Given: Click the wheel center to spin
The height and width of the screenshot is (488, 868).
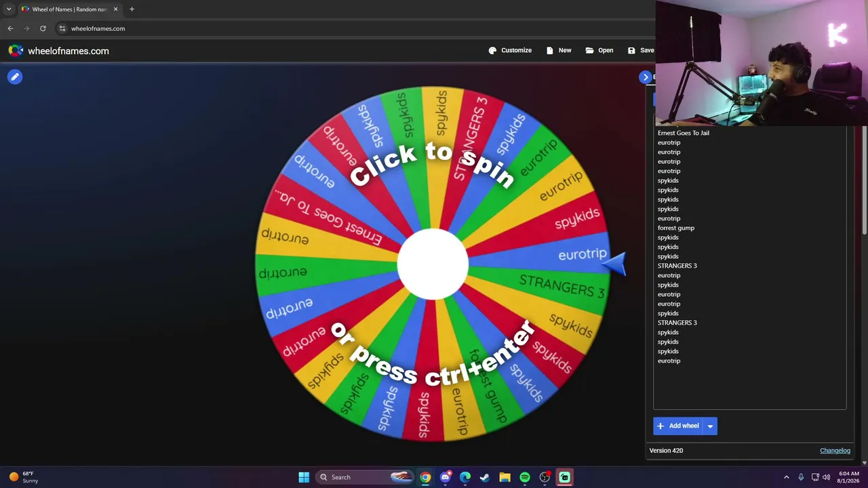Looking at the screenshot, I should [433, 264].
